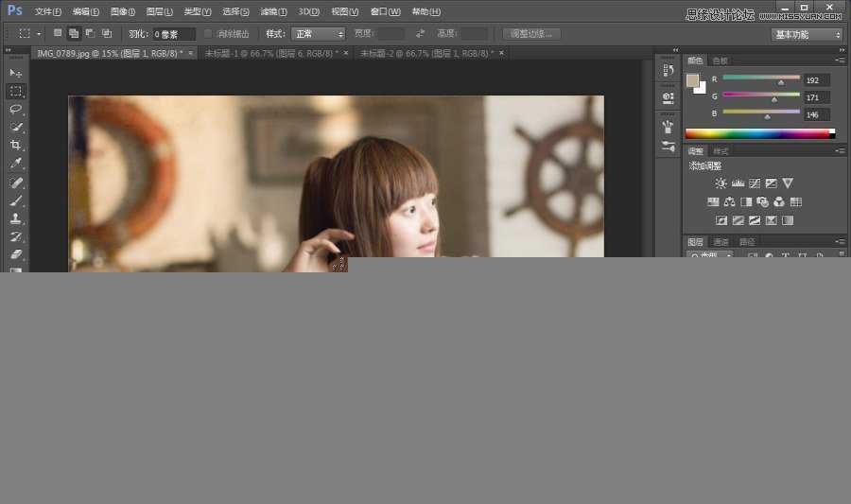Add a Levels adjustment layer
This screenshot has height=504, width=851.
738,183
